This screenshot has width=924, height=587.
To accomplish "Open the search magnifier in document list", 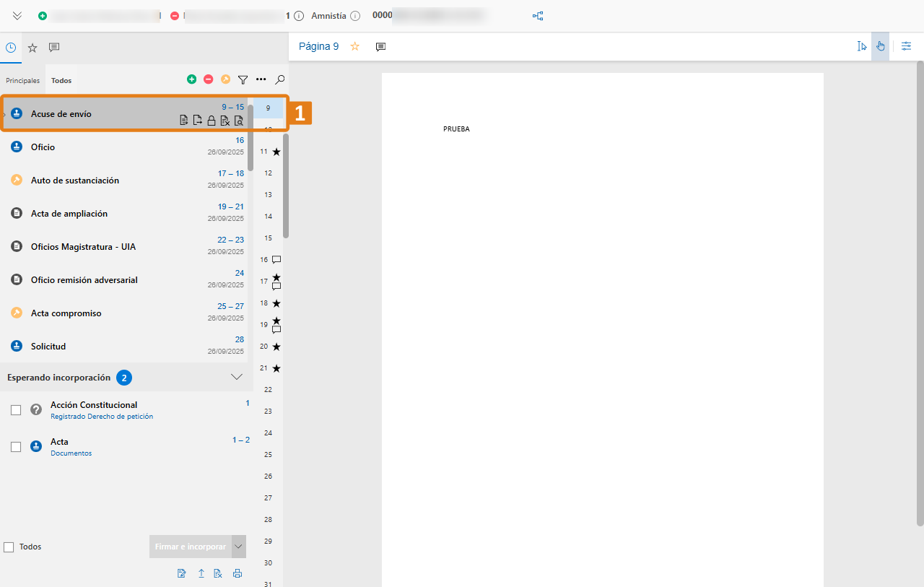I will pos(280,79).
